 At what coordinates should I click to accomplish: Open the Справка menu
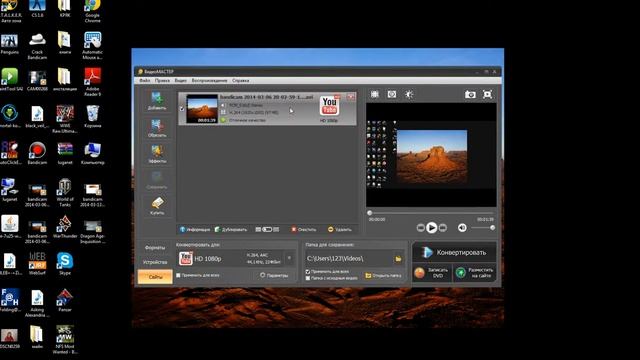point(241,80)
